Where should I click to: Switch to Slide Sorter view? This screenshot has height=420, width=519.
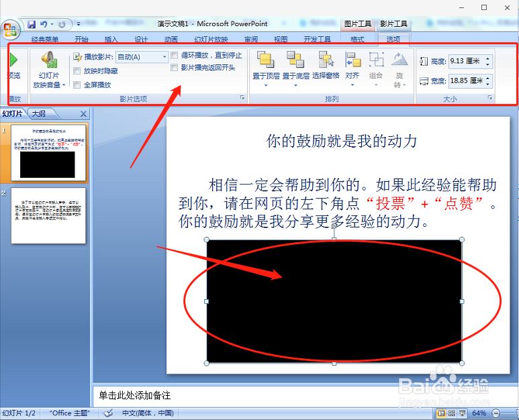pyautogui.click(x=452, y=413)
